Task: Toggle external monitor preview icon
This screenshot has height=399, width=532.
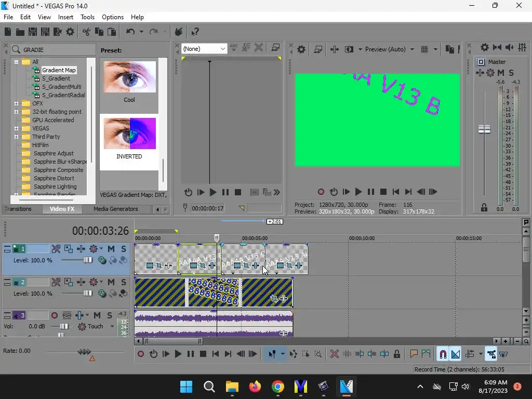Action: pyautogui.click(x=318, y=49)
